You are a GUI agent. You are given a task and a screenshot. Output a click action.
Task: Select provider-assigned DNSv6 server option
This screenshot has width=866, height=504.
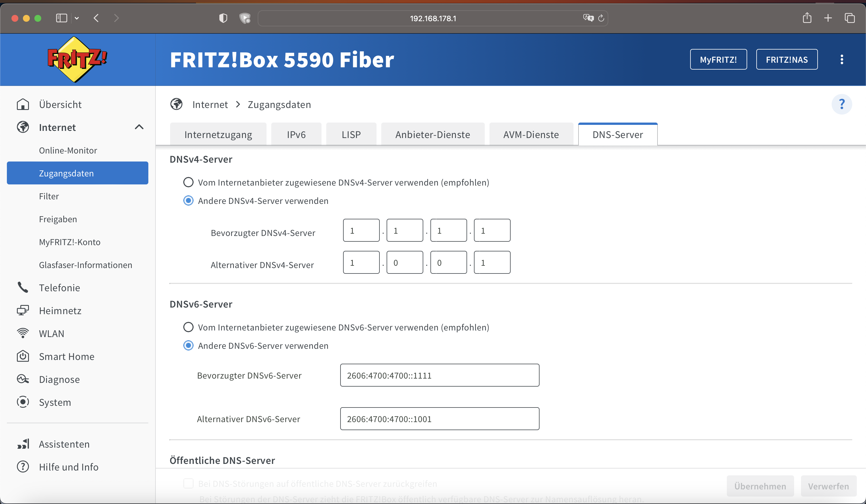(188, 327)
